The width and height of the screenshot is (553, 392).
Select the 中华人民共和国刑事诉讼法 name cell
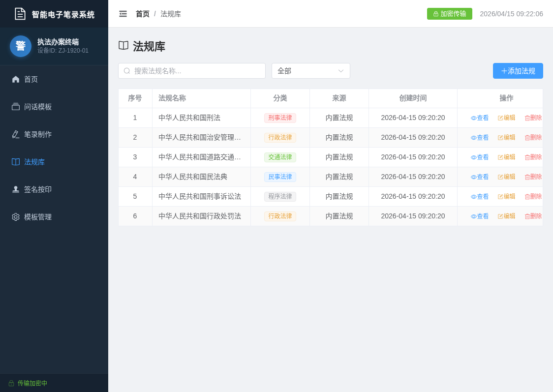click(201, 196)
